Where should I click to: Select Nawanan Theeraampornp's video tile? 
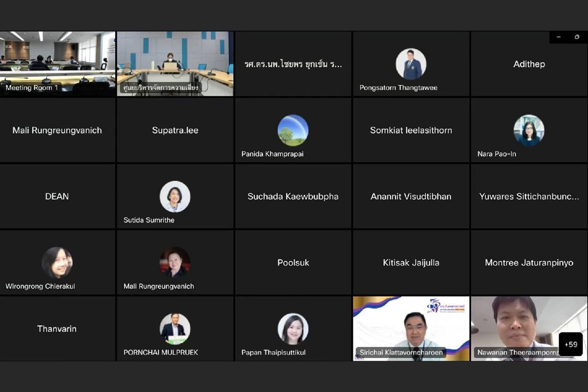(x=529, y=329)
